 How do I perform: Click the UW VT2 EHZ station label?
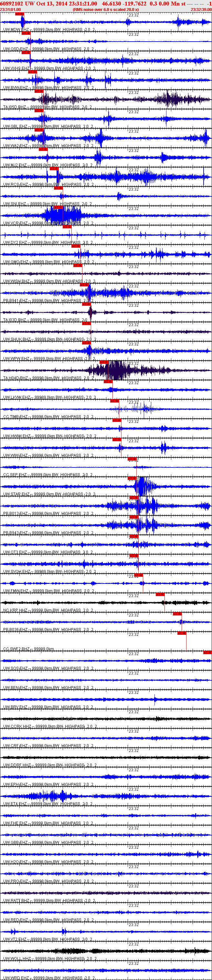click(x=15, y=939)
